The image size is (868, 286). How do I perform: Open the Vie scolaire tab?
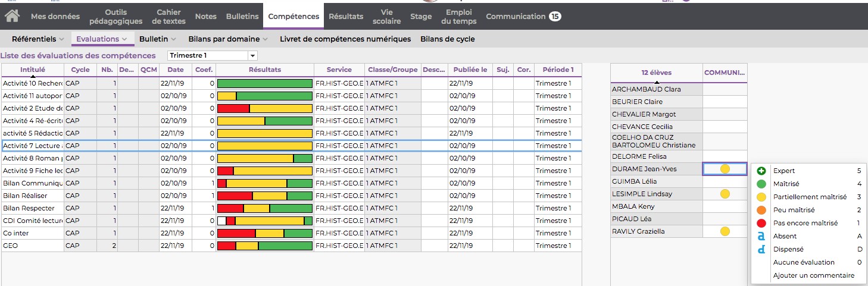pyautogui.click(x=387, y=17)
